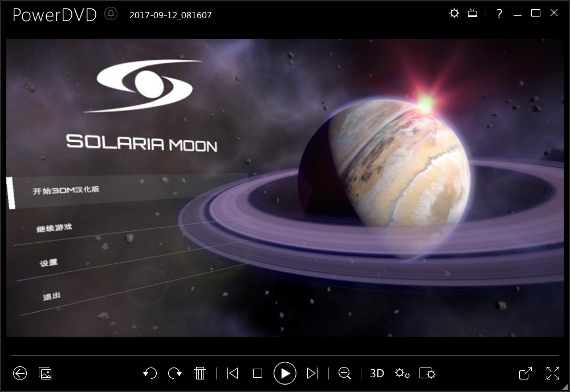Skip to the next item
570x392 pixels.
312,373
